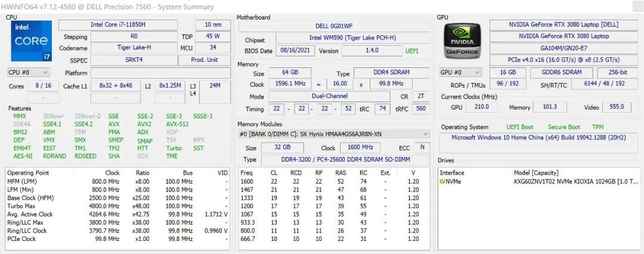Click the Base Clock (HFM) row
644x254 pixels.
tap(117, 198)
